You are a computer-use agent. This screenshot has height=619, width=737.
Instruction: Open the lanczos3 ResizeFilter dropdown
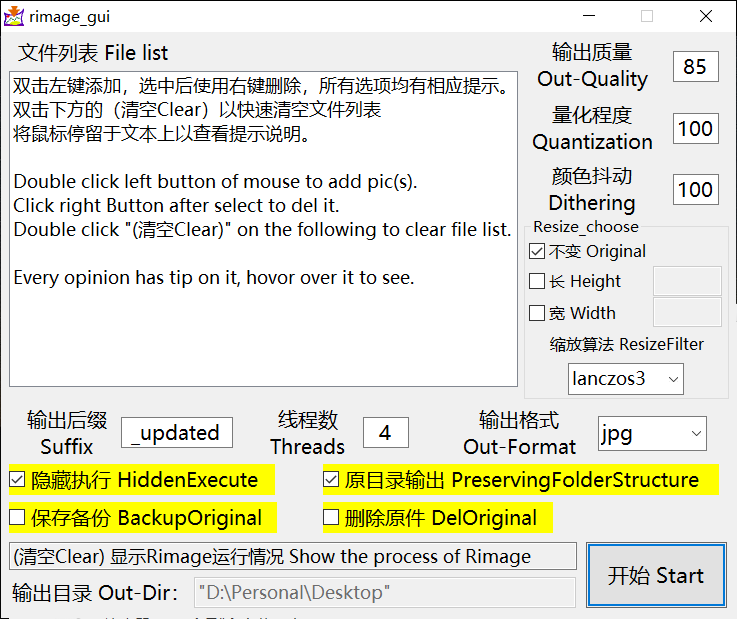(x=626, y=378)
